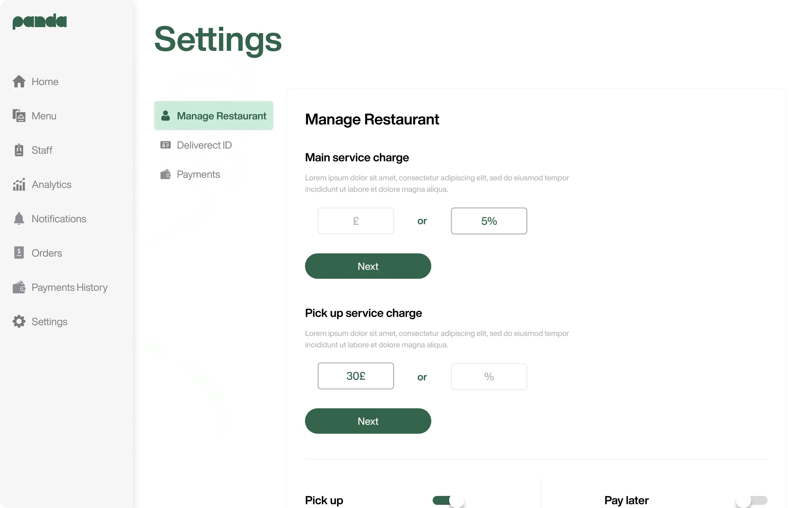Click Next button under Pick up service charge
Screen dimensions: 812x508
pyautogui.click(x=368, y=421)
